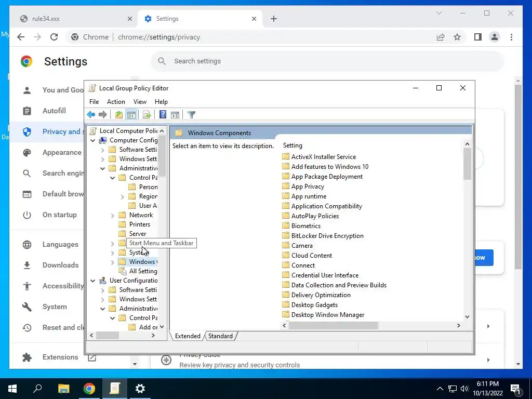
Task: Expand the first Software Settings node
Action: (x=102, y=150)
